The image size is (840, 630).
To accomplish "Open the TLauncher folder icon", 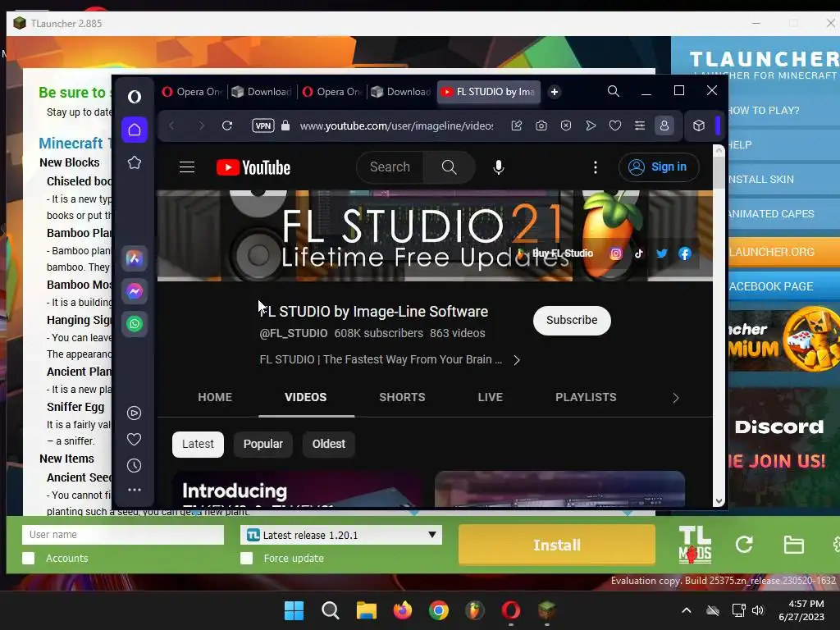I will coord(793,545).
